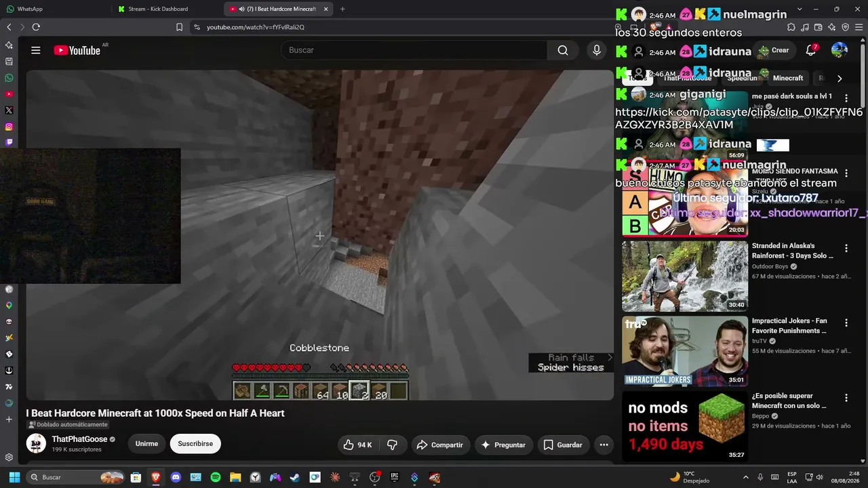868x488 pixels.
Task: Open Spotify from the Windows taskbar
Action: pyautogui.click(x=216, y=477)
